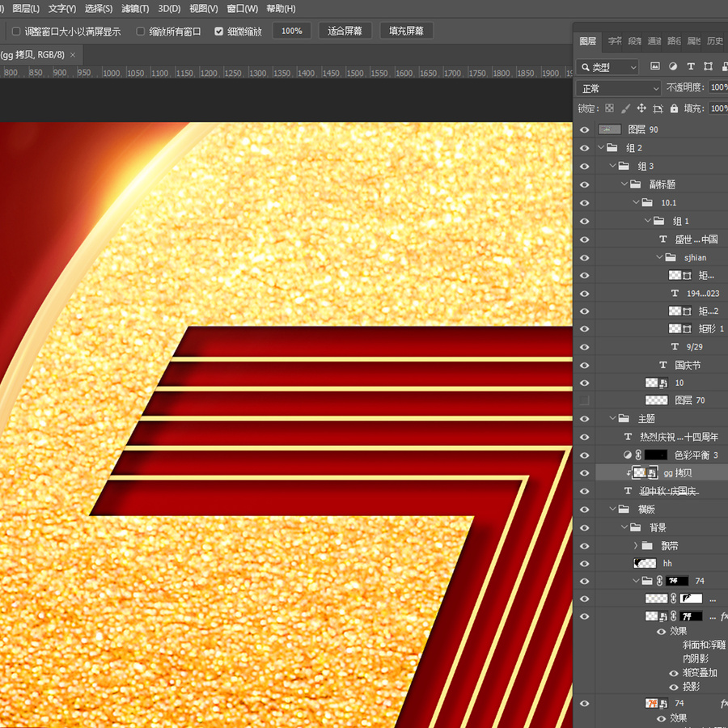The image size is (728, 728).
Task: Click T icon of 热烈庆祝 layer
Action: point(629,437)
